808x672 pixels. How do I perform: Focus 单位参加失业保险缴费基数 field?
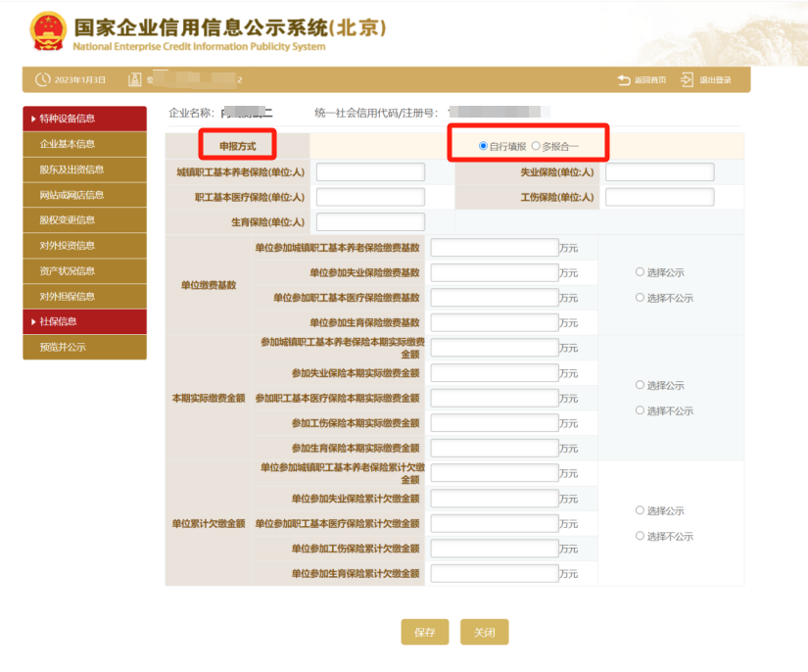[x=495, y=272]
